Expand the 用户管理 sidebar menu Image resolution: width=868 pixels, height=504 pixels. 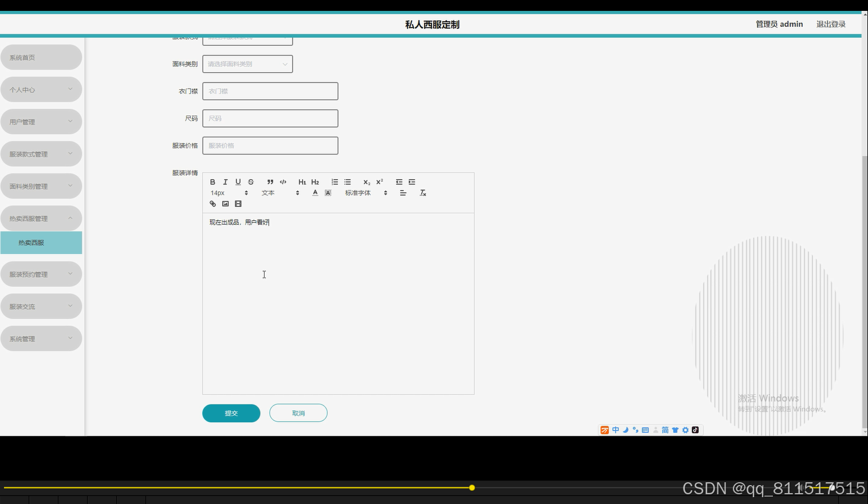click(41, 121)
